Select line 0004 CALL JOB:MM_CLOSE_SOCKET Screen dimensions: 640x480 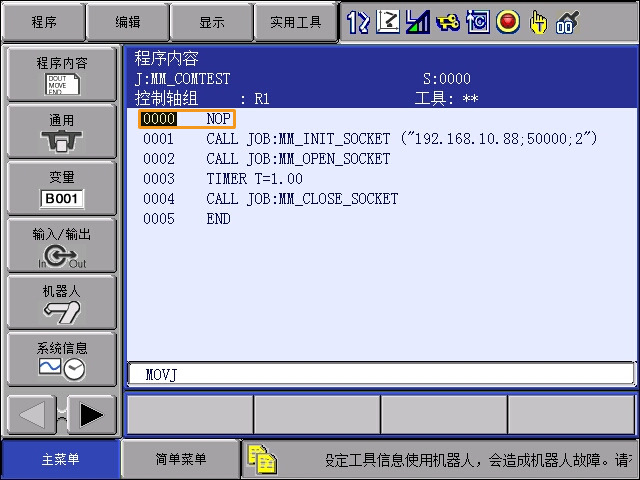pos(270,199)
